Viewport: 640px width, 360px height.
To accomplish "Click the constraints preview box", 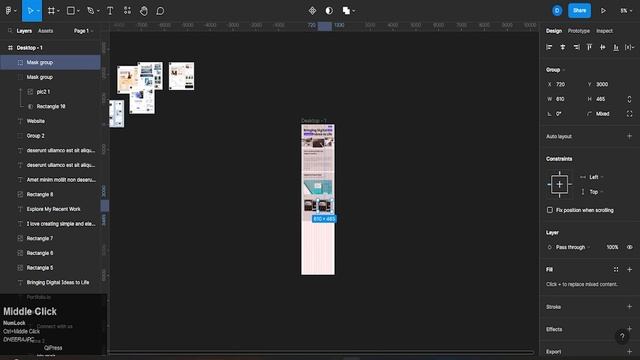I will pos(559,184).
